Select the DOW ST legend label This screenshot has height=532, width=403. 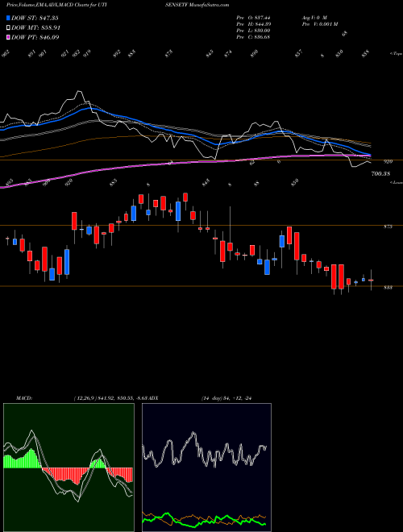[35, 18]
